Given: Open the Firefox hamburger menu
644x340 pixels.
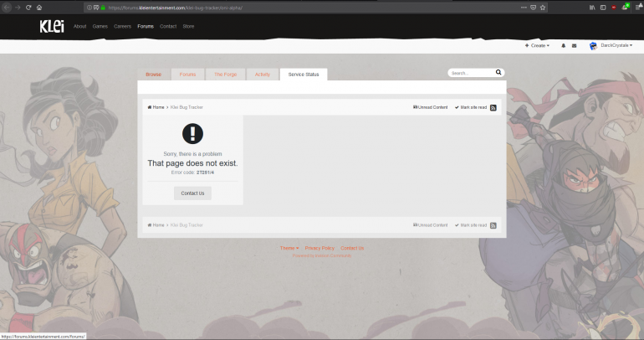Looking at the screenshot, I should click(639, 8).
